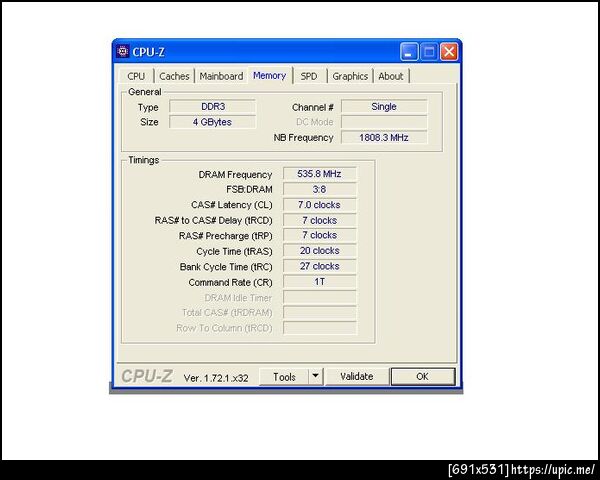Click the tRCD 7 clocks value

click(320, 220)
